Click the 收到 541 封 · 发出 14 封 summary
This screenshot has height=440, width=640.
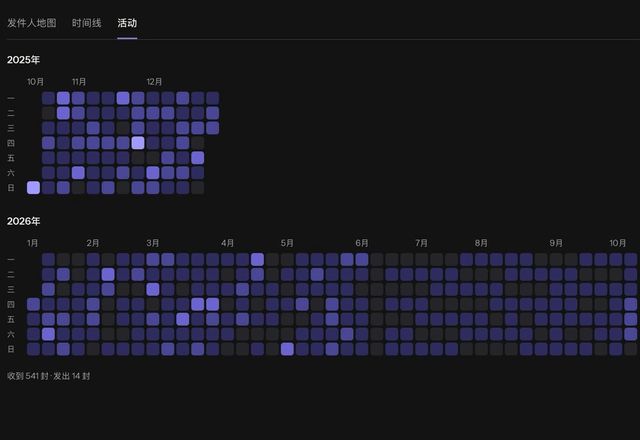tap(49, 376)
